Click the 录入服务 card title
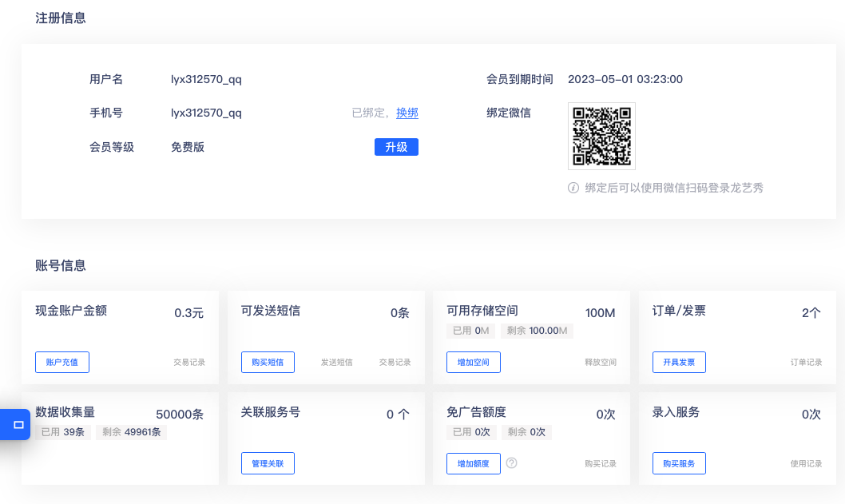 click(676, 412)
